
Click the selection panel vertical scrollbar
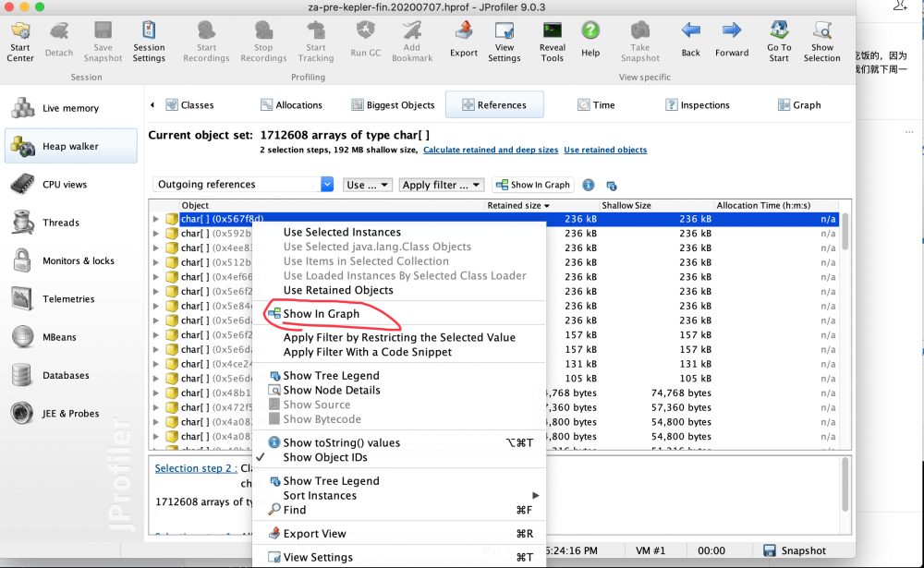(x=845, y=486)
